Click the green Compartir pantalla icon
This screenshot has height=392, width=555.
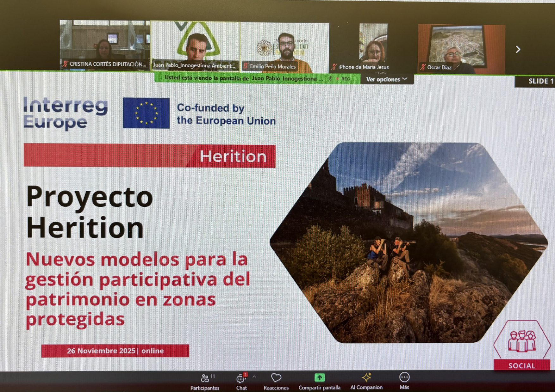(x=320, y=378)
